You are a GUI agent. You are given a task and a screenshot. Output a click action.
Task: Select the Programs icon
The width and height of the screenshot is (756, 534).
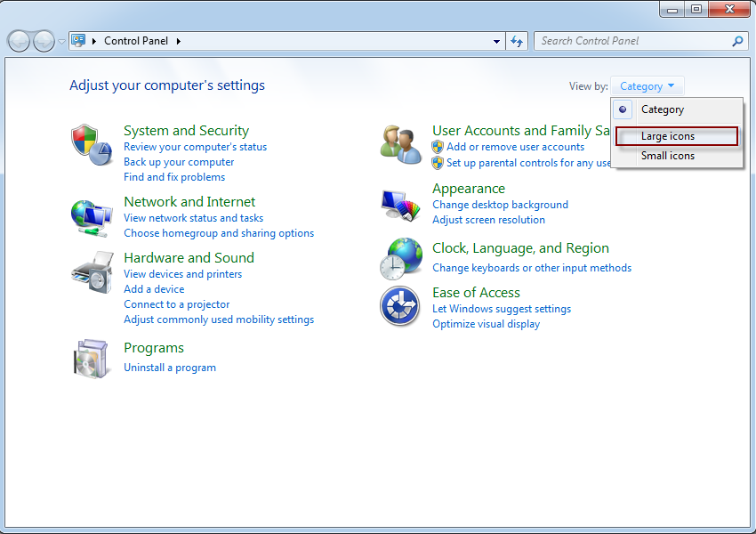92,358
